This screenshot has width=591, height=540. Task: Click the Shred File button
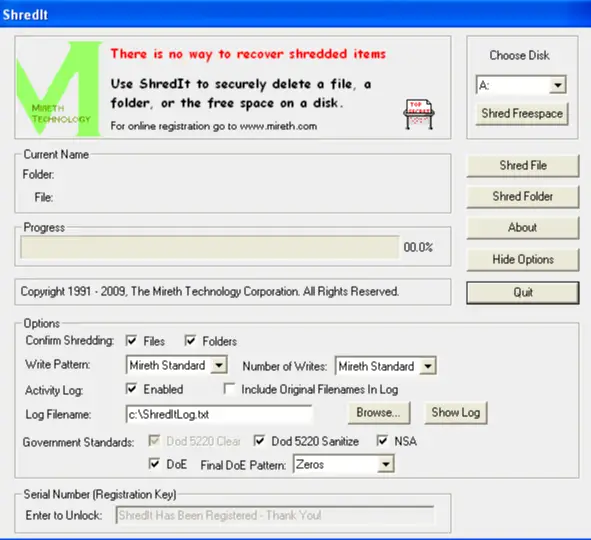pos(523,165)
